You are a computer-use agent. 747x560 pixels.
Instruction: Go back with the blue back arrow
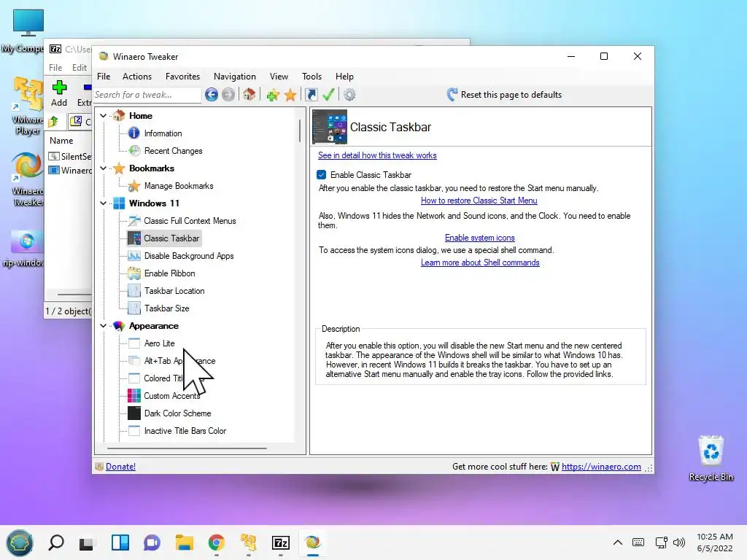[212, 95]
